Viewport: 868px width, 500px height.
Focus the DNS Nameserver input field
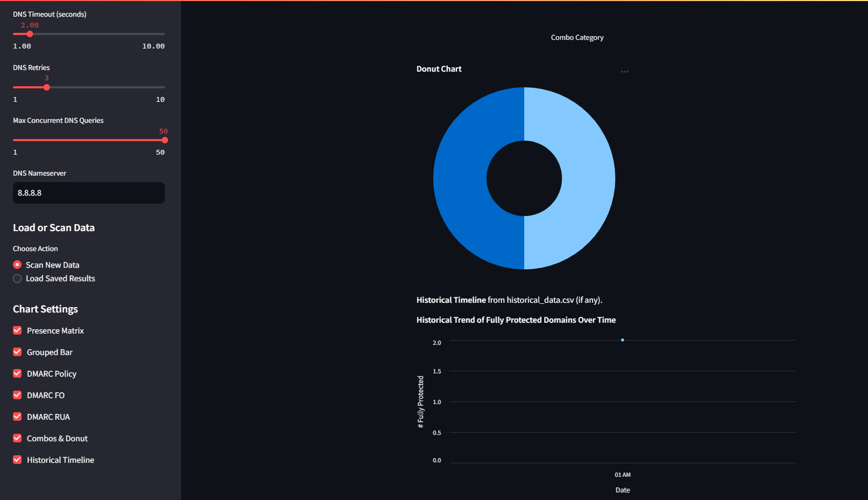pyautogui.click(x=89, y=193)
